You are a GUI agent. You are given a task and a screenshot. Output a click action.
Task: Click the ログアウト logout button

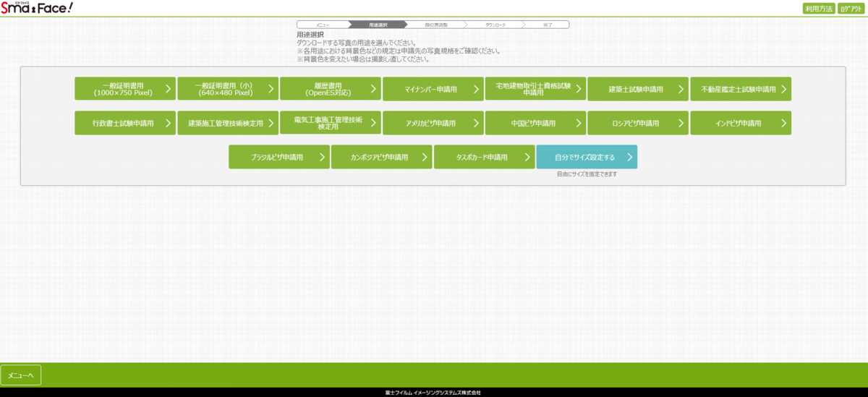(851, 9)
